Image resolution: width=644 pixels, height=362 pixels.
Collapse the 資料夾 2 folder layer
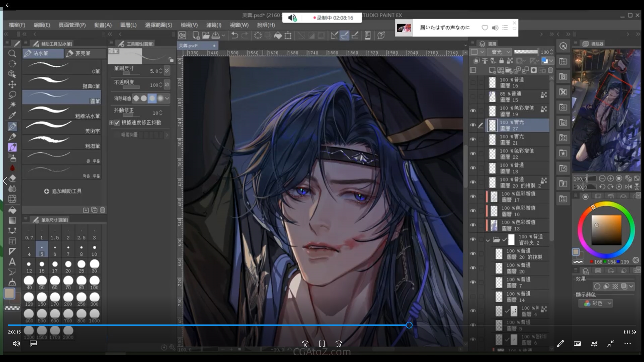tap(488, 240)
